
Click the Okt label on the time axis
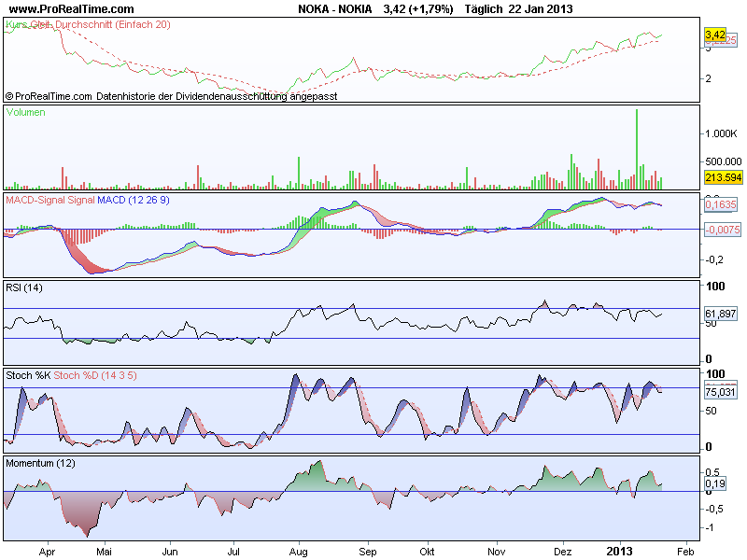pyautogui.click(x=427, y=552)
